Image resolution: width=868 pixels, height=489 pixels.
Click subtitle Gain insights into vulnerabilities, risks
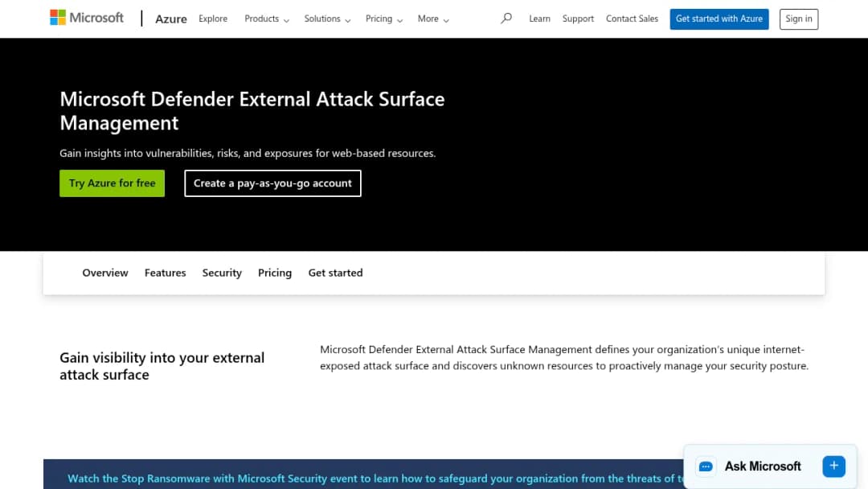pos(248,153)
